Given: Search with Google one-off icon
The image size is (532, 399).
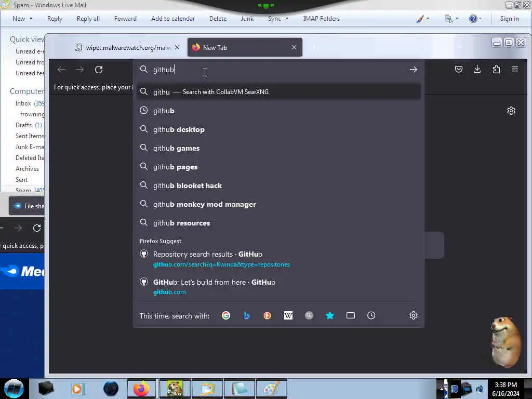Looking at the screenshot, I should tap(226, 315).
